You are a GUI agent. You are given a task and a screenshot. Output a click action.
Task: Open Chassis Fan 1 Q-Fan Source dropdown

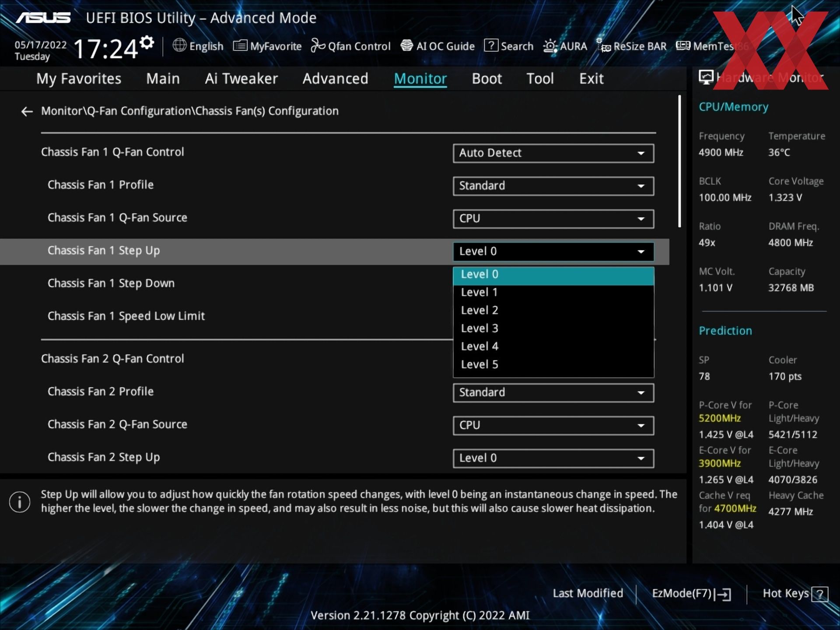[553, 219]
